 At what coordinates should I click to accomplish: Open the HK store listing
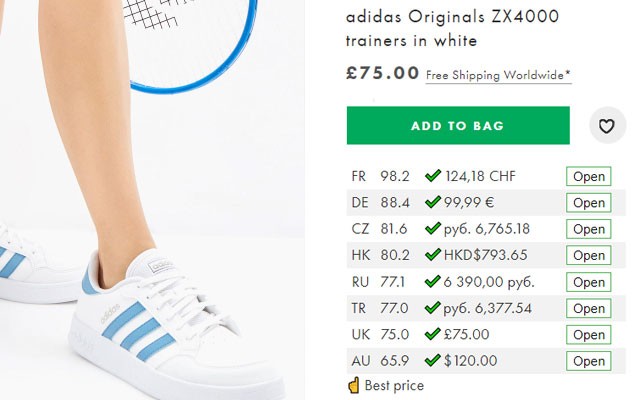click(x=589, y=256)
